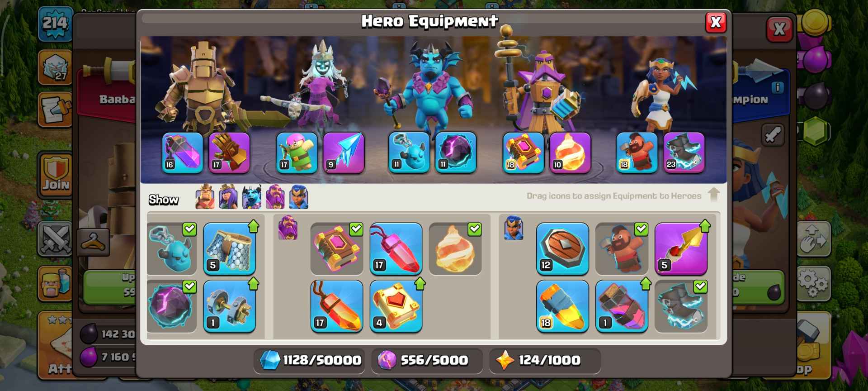Open the level 18 hog rider puppet slot

[637, 153]
